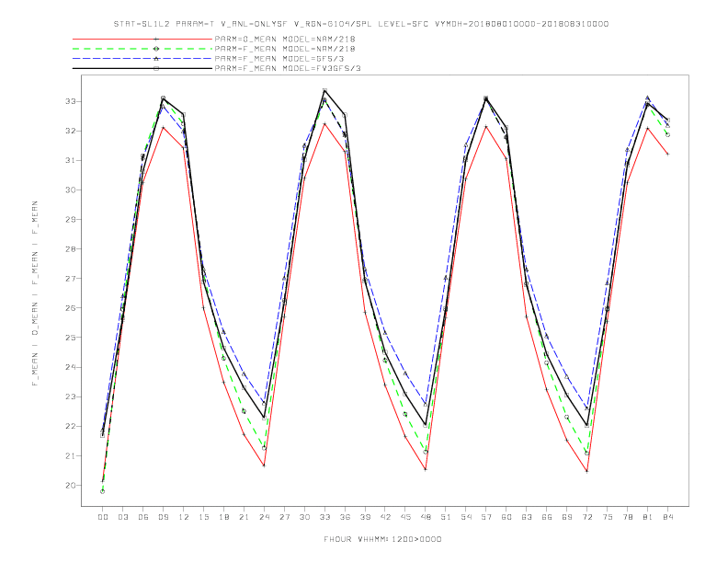The width and height of the screenshot is (728, 563).
Task: Click the black line's highest peak at hour 33
Action: point(324,90)
